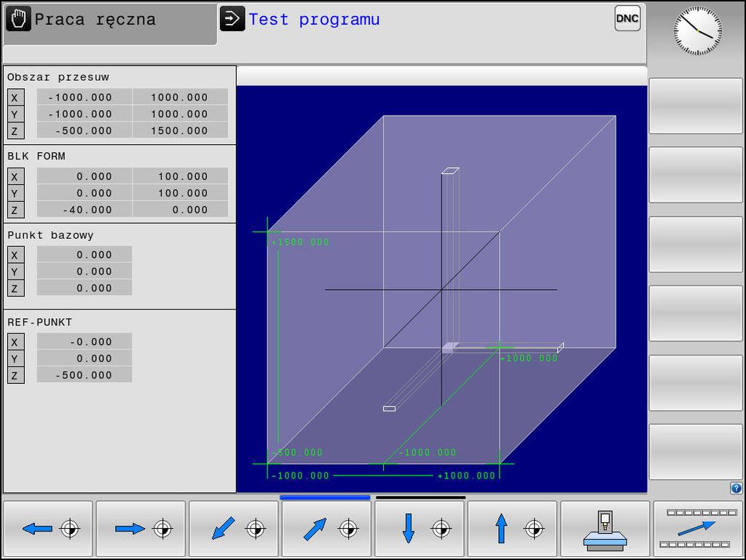
Task: Click the Punkt bazowy Y value field
Action: (x=85, y=271)
